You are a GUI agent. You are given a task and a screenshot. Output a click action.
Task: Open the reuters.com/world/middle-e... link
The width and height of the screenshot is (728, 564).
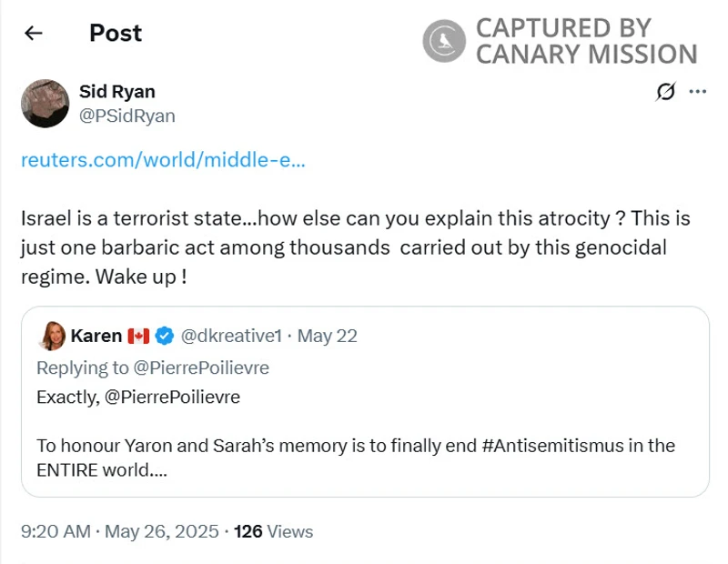pyautogui.click(x=163, y=161)
